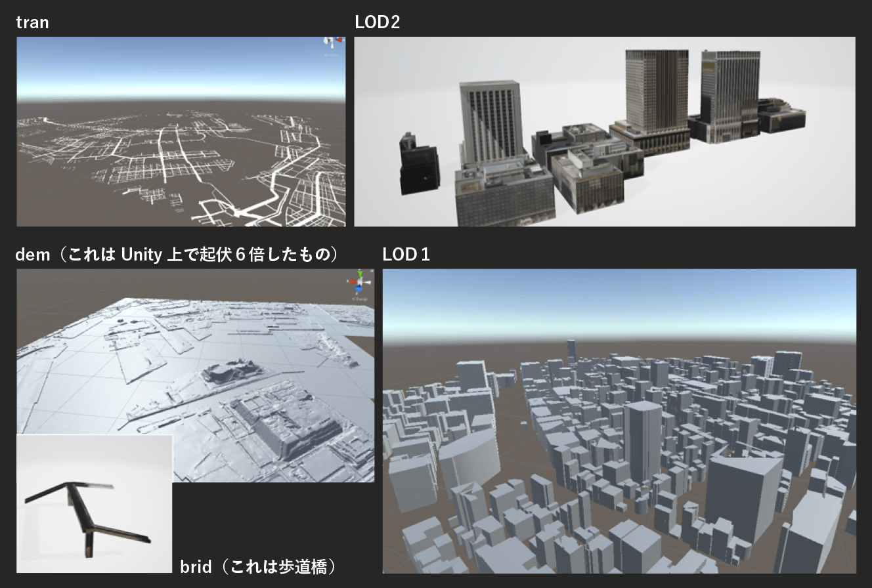The height and width of the screenshot is (588, 872).
Task: Click the negative Y-axis square below the dem gizmo
Action: pos(357,294)
